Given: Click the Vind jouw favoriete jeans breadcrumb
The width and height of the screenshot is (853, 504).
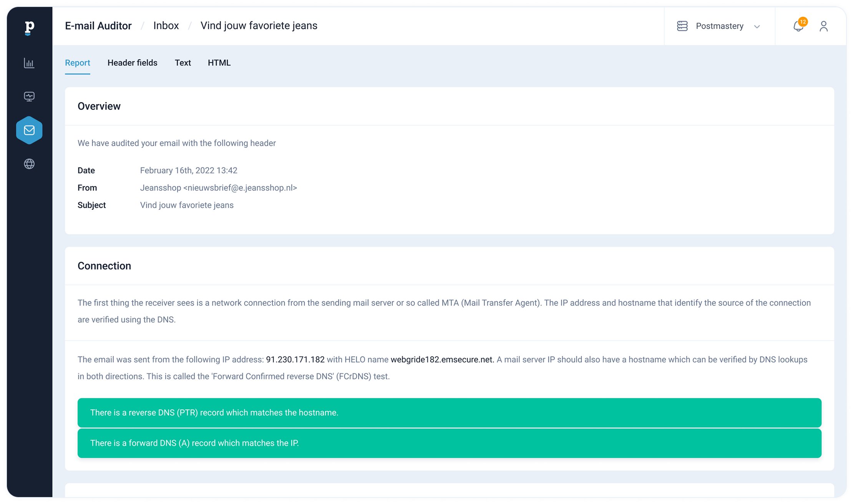Looking at the screenshot, I should (259, 26).
